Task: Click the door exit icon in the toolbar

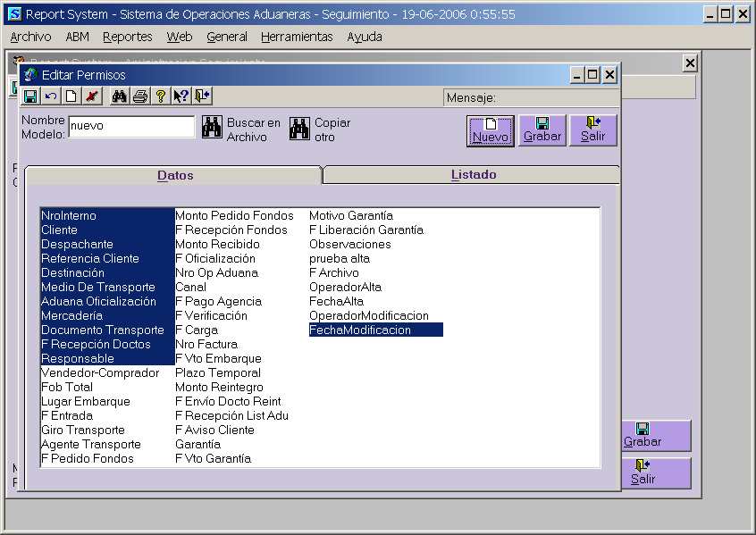Action: tap(202, 96)
